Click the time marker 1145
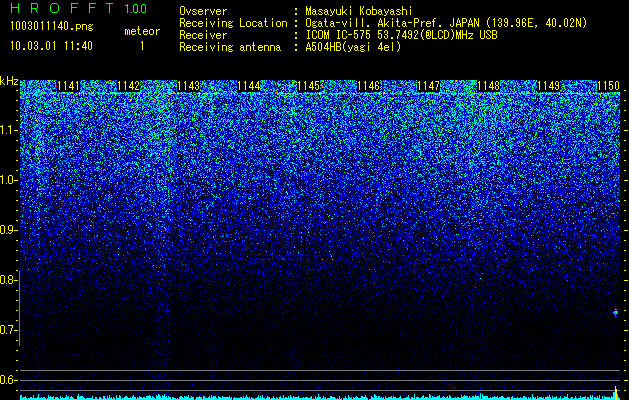629x400 pixels. click(x=308, y=85)
